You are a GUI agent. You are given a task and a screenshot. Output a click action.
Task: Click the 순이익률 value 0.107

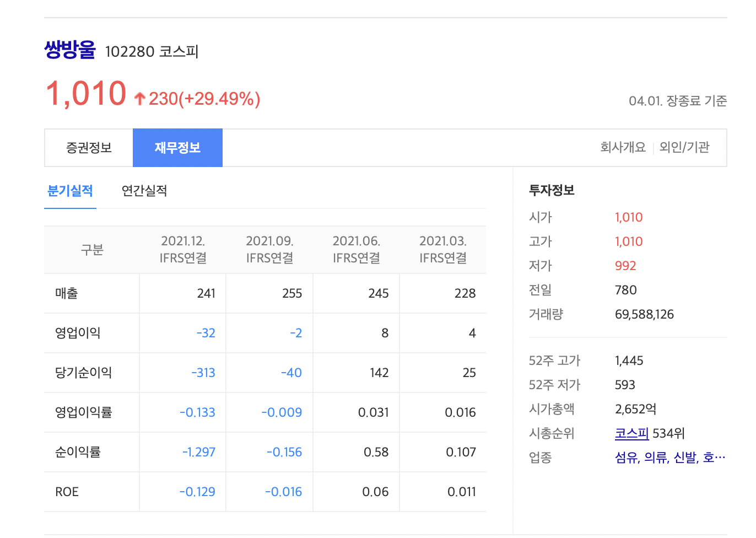(x=461, y=452)
